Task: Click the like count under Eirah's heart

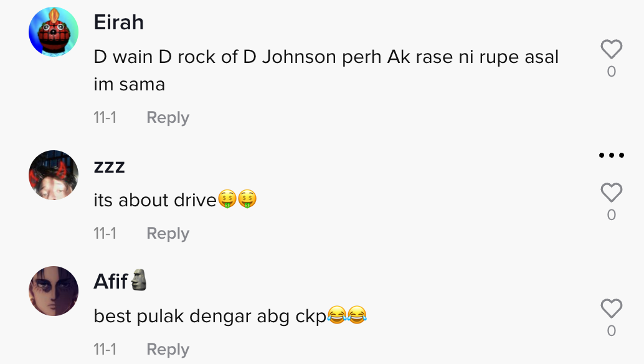Action: click(611, 72)
